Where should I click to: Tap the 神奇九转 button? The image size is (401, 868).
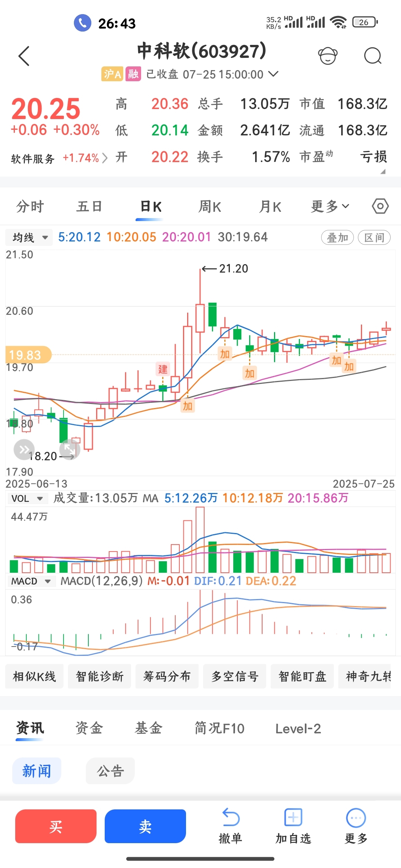pyautogui.click(x=365, y=676)
